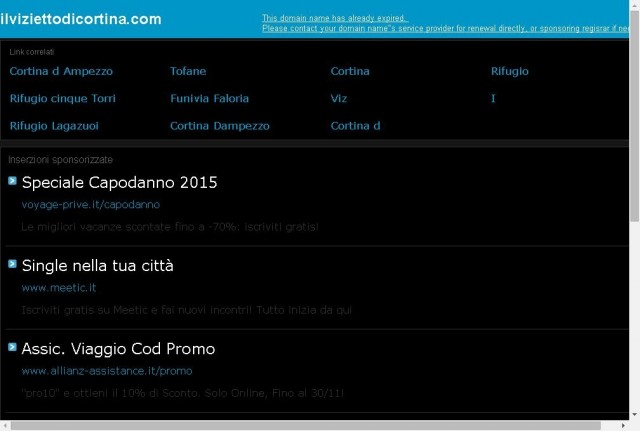
Task: Click horizontal scrollbar thumb
Action: [x=306, y=426]
